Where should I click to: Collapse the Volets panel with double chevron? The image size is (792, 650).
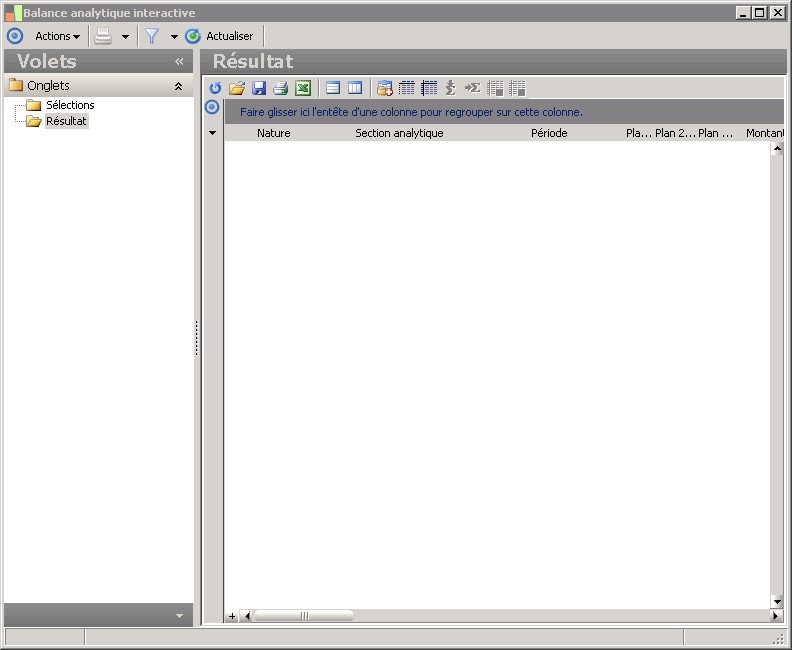coord(179,62)
